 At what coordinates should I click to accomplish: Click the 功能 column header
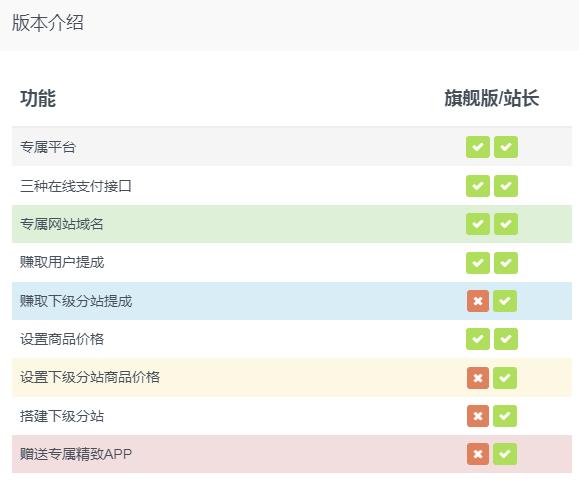[38, 98]
